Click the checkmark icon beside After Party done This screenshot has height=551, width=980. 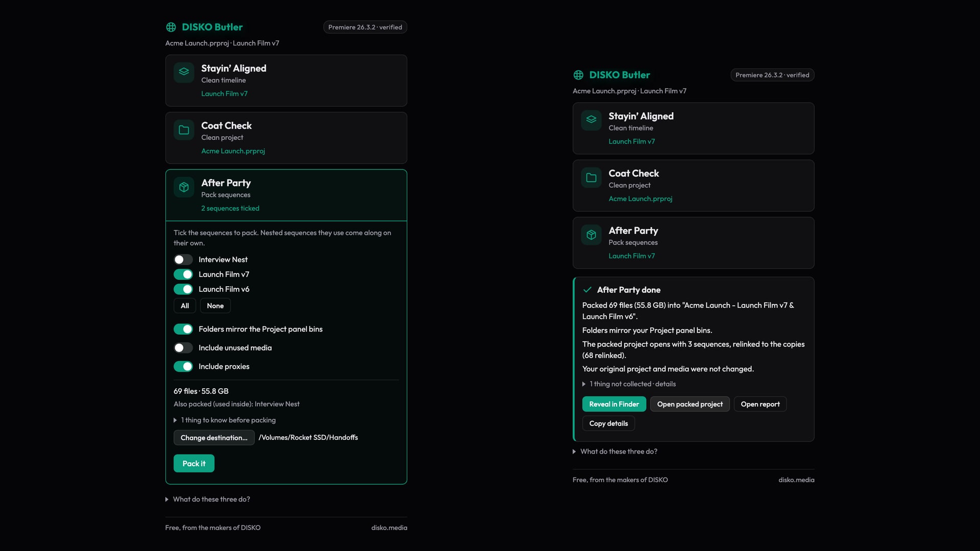[x=587, y=290]
